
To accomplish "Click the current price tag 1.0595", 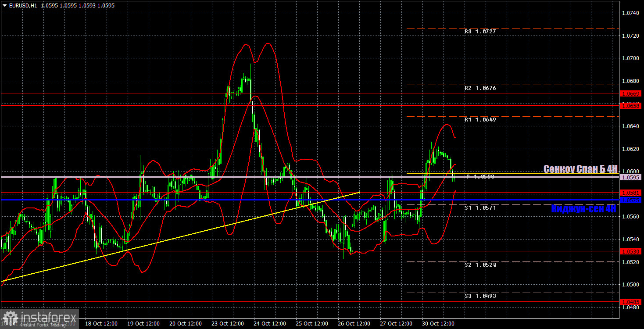I will pos(631,177).
